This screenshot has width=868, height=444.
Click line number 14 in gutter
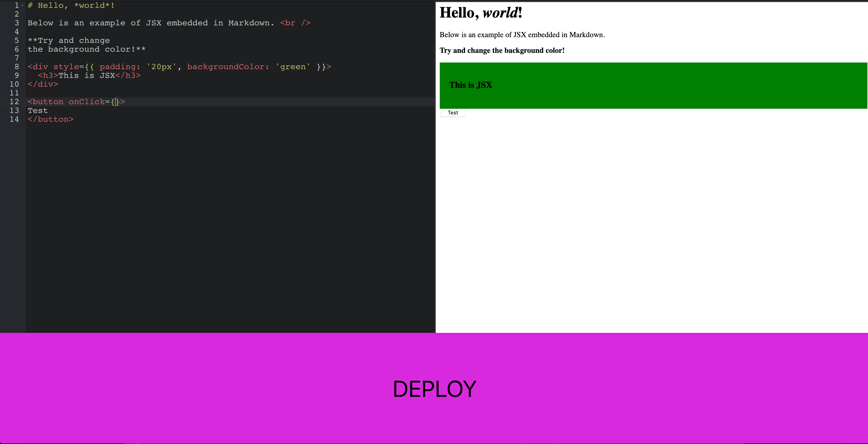click(14, 119)
